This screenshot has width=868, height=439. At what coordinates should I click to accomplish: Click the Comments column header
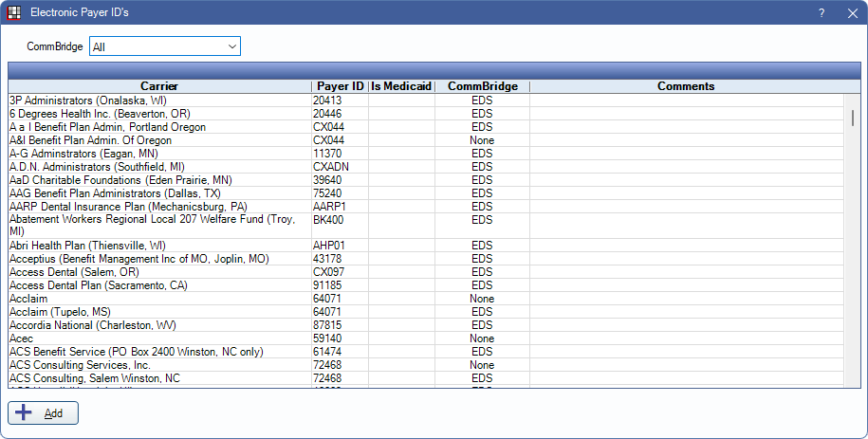[x=685, y=86]
